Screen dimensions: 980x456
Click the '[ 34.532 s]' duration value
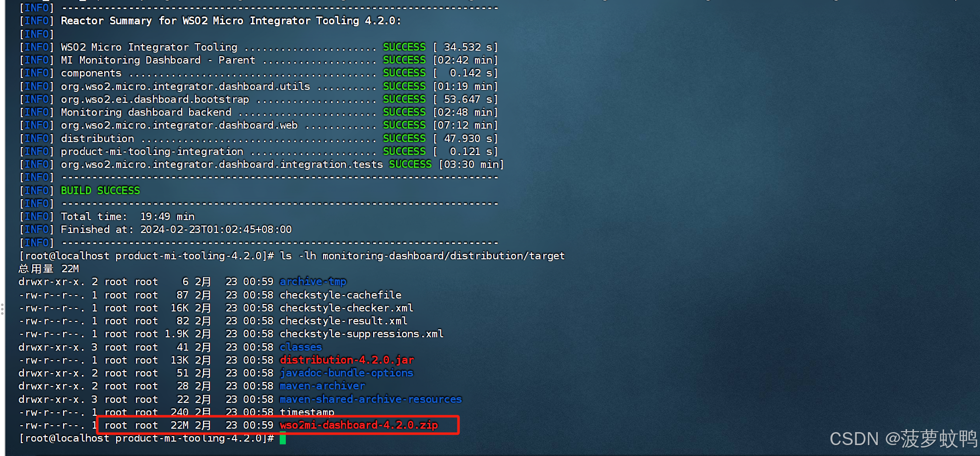465,47
